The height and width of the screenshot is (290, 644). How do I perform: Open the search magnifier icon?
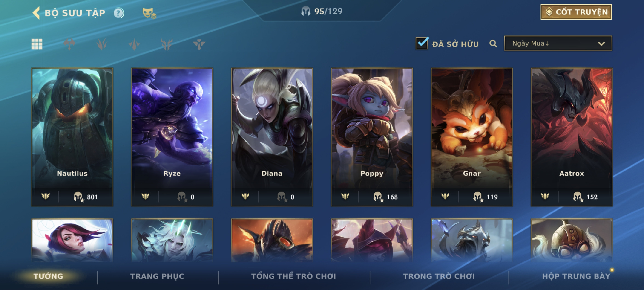[493, 43]
